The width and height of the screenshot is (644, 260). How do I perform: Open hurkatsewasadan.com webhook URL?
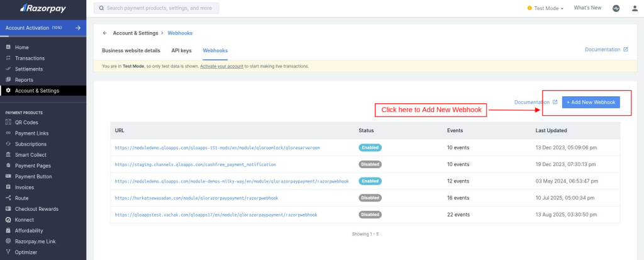tap(196, 198)
